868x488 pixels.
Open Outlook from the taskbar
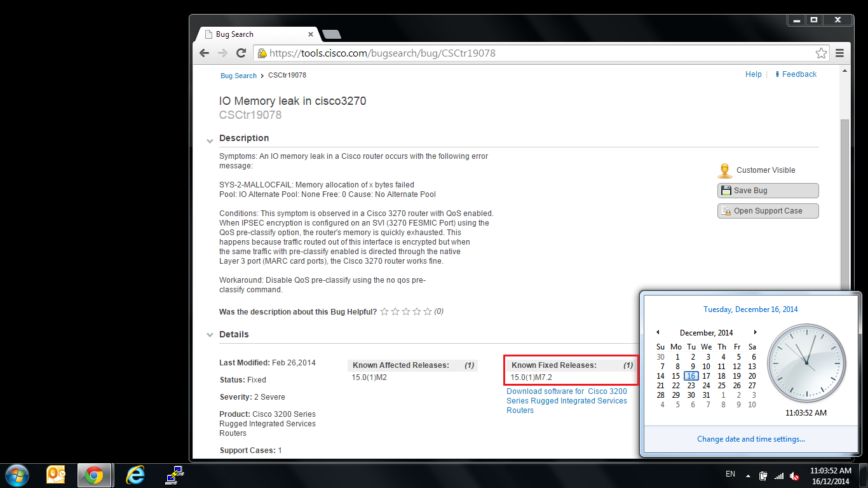57,475
